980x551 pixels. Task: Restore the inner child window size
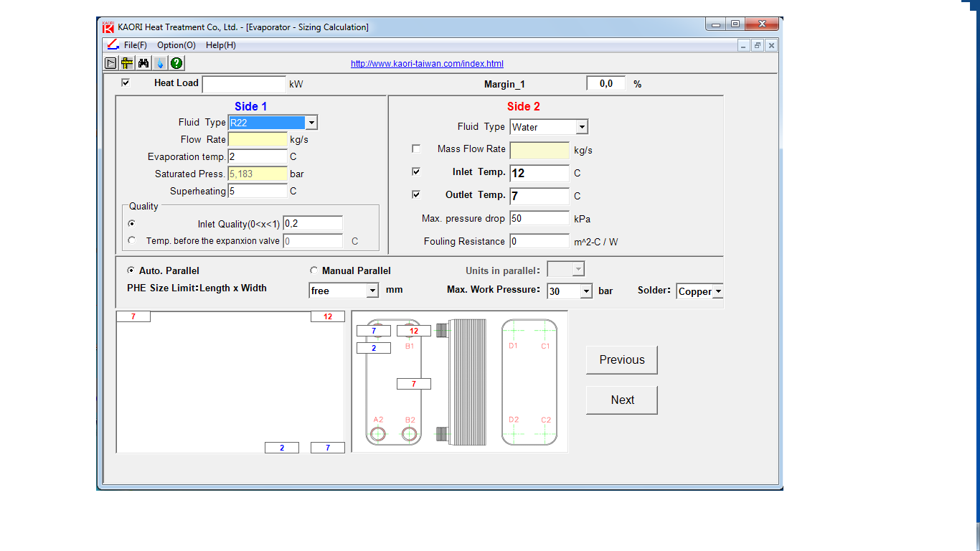click(758, 45)
